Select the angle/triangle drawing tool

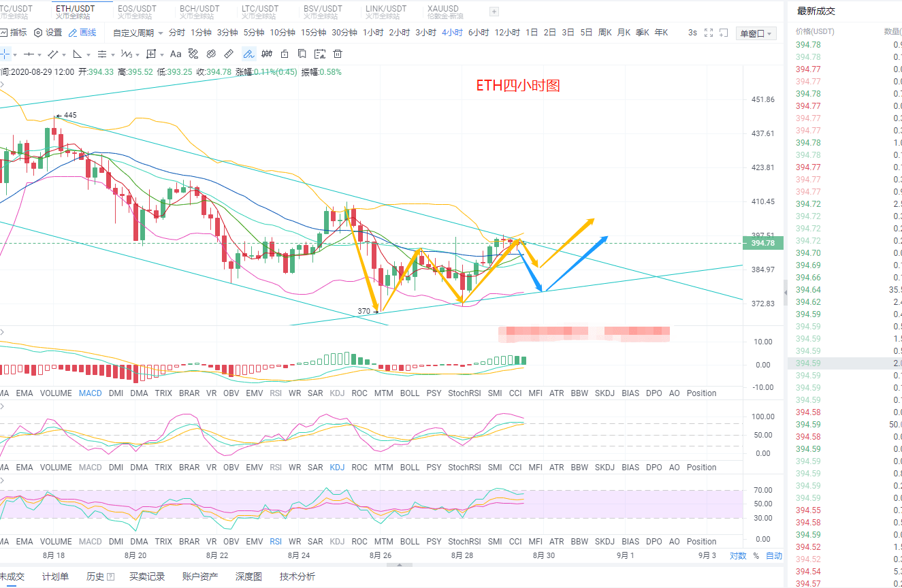tap(77, 54)
